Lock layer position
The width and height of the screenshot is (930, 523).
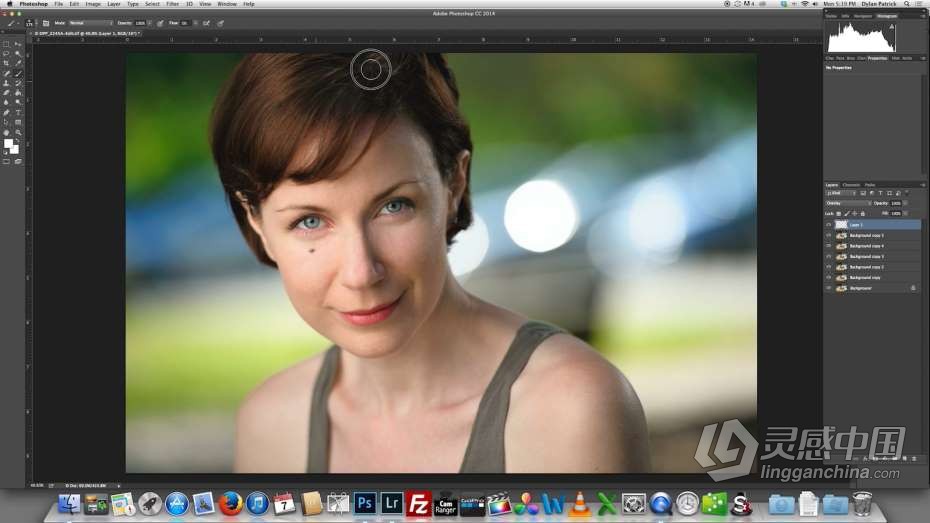pyautogui.click(x=855, y=213)
